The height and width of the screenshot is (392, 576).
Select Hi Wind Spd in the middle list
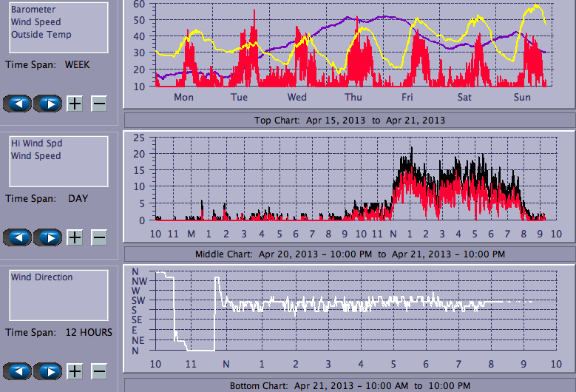34,143
